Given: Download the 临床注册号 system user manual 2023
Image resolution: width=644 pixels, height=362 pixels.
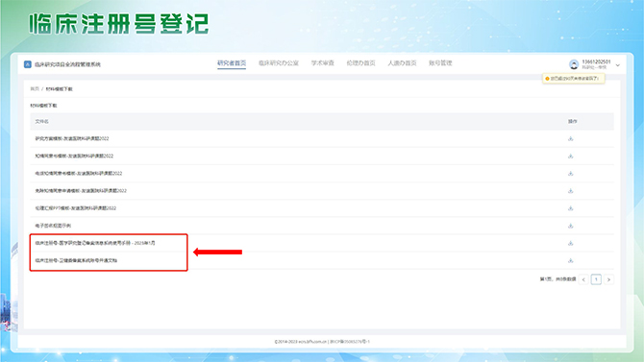Looking at the screenshot, I should click(x=571, y=243).
